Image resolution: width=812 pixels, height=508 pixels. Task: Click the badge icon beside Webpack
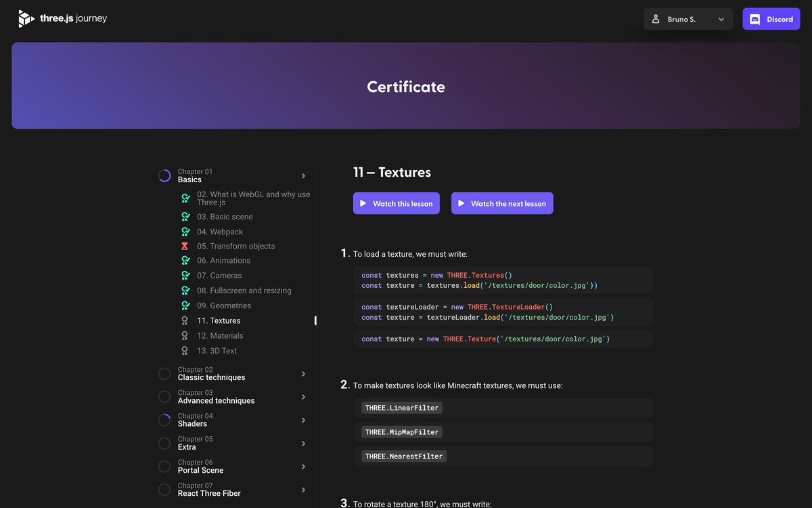(x=185, y=232)
